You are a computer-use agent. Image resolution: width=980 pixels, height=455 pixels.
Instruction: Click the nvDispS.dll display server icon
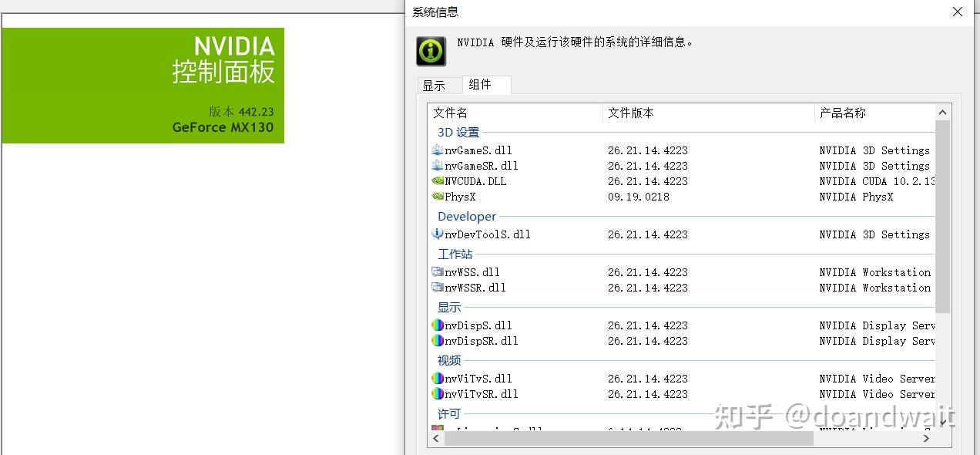pos(438,325)
